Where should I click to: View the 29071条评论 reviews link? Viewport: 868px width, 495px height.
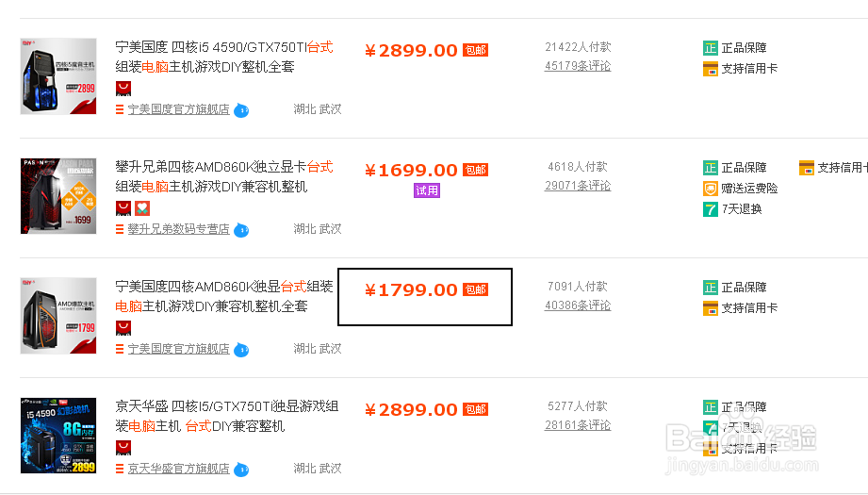tap(578, 186)
